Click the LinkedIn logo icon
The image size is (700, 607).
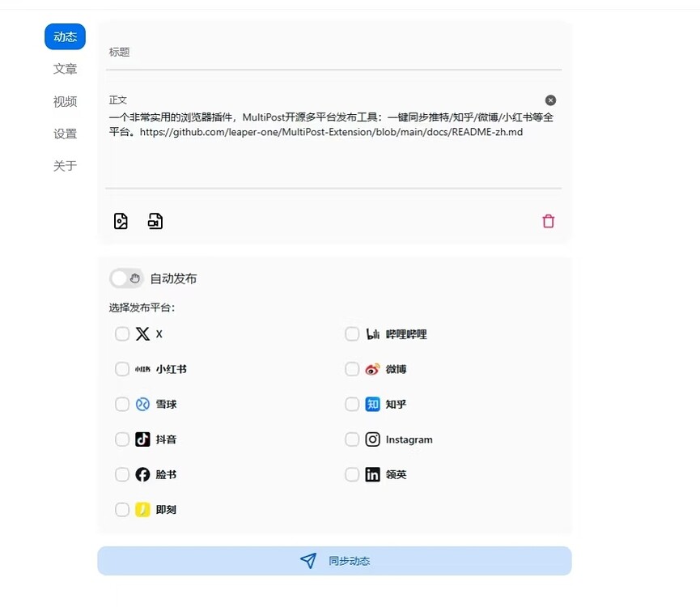click(x=373, y=474)
